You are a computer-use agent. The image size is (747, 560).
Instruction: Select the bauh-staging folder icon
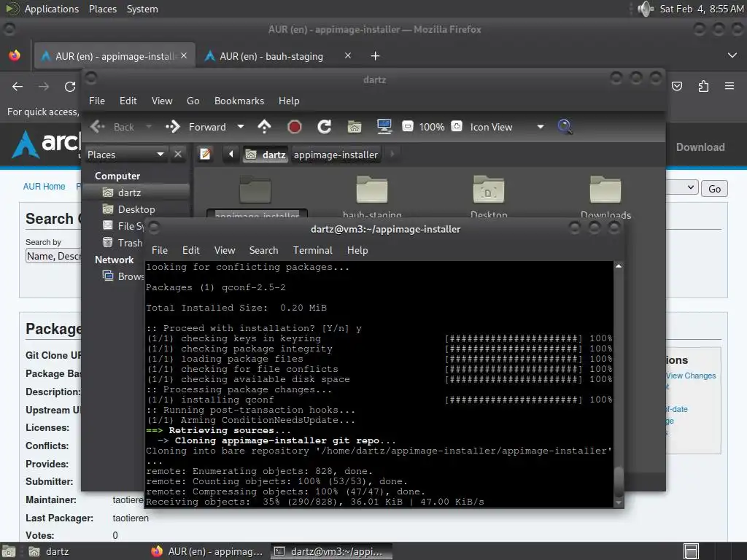coord(372,190)
